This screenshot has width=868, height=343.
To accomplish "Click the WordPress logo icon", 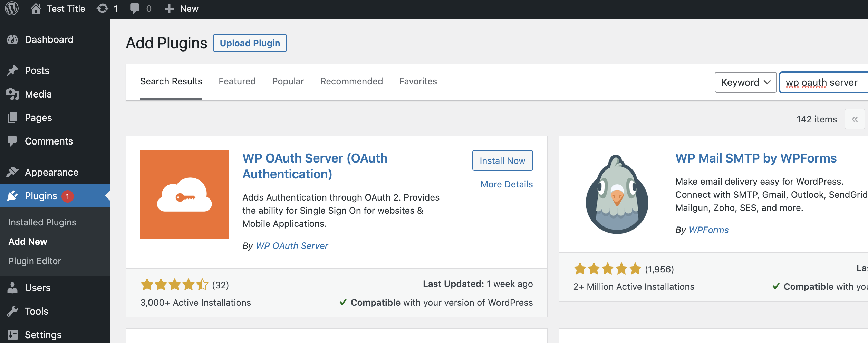I will tap(12, 8).
